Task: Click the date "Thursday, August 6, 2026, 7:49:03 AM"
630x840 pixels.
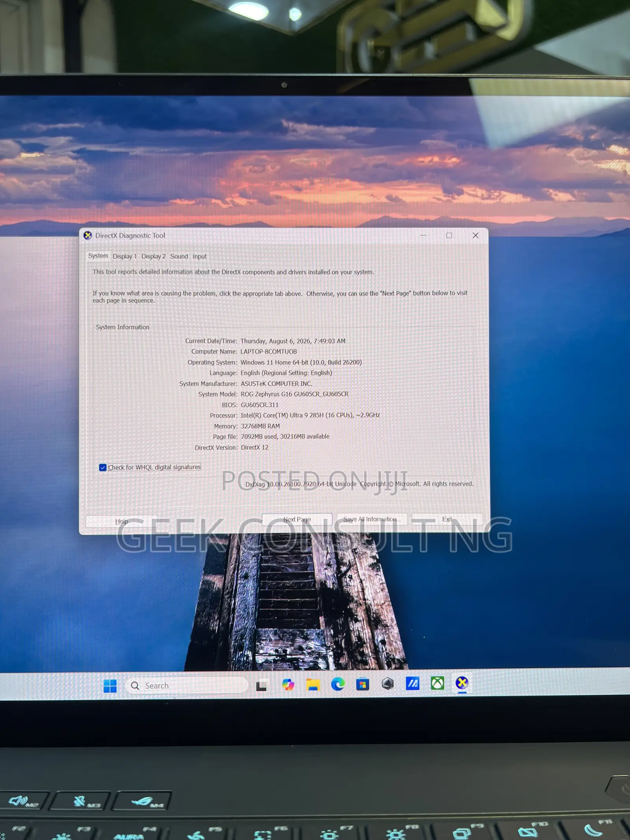Action: [x=293, y=341]
